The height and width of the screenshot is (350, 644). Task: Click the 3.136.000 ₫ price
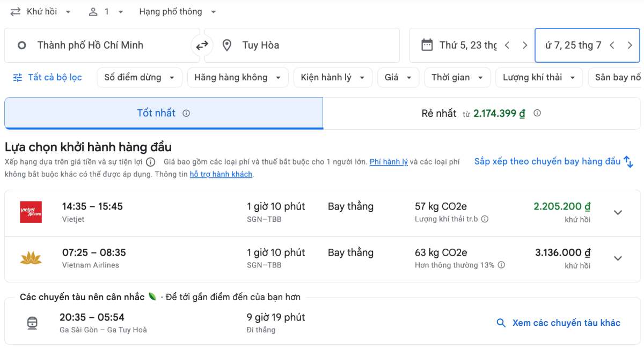563,252
